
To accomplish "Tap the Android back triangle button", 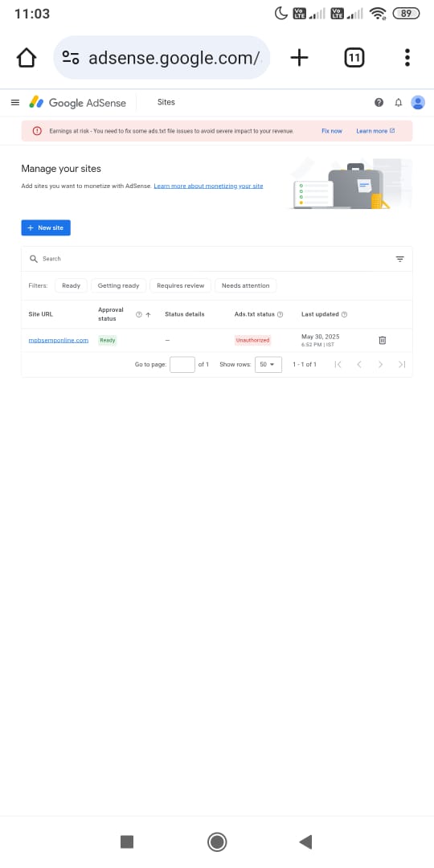I will (x=305, y=842).
